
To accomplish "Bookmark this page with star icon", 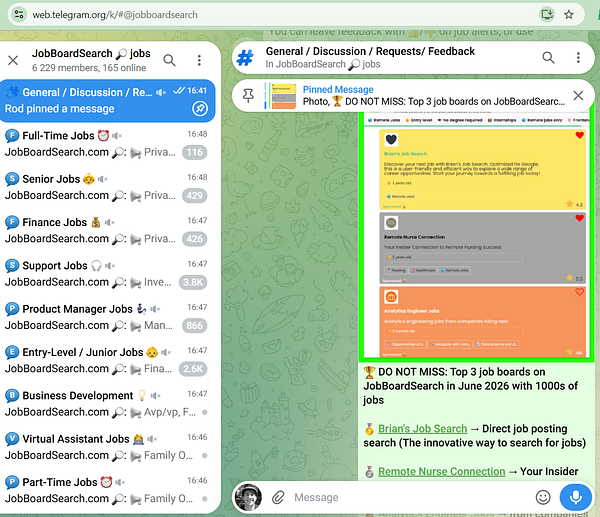I will [x=569, y=15].
